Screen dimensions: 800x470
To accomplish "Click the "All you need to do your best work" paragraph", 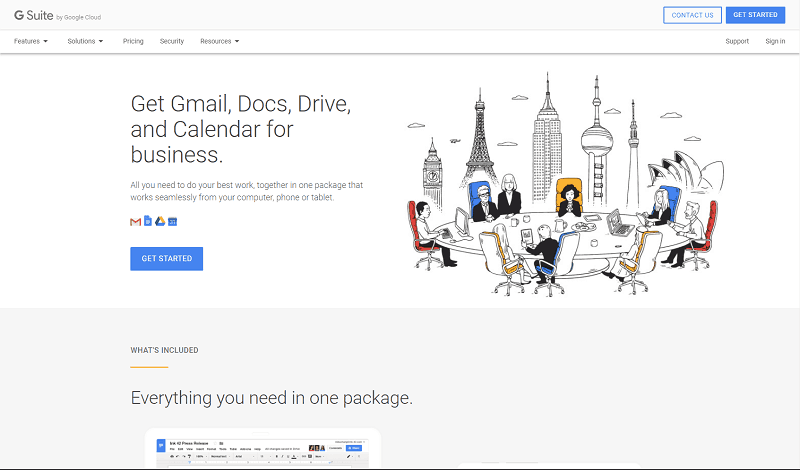I will [246, 191].
